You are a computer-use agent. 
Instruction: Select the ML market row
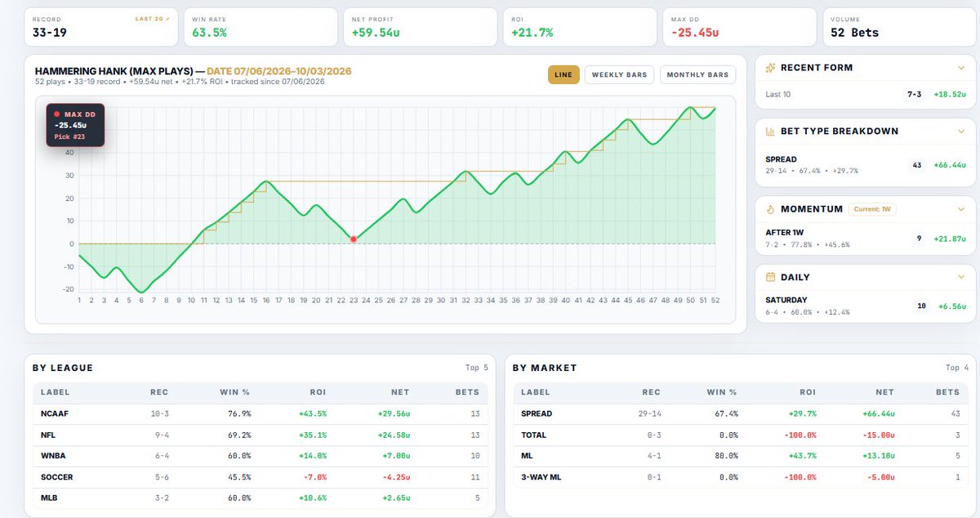(740, 456)
